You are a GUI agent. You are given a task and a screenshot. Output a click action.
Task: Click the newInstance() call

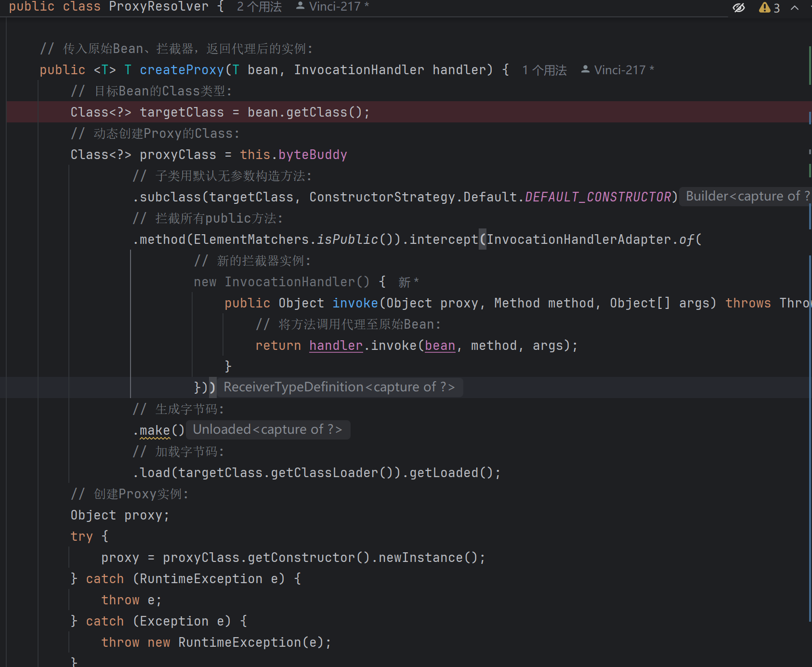(x=428, y=558)
